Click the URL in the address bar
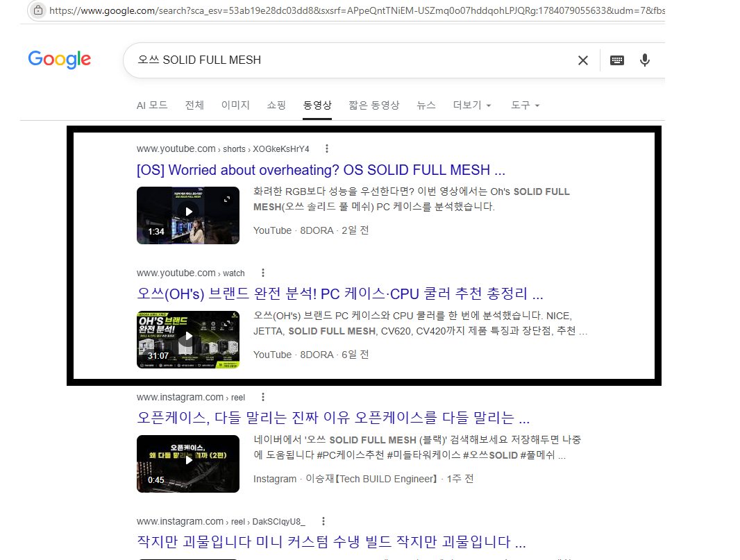740x560 pixels. [357, 10]
